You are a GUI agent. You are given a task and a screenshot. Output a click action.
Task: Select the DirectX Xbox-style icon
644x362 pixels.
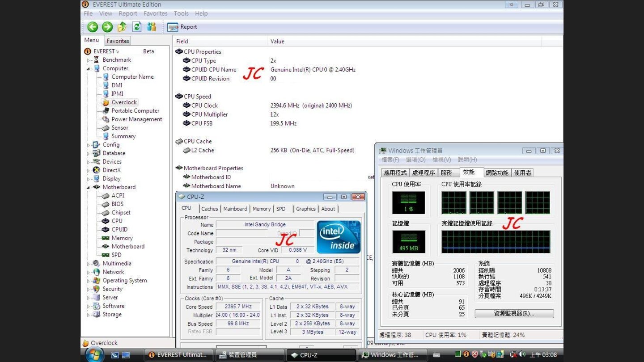96,170
